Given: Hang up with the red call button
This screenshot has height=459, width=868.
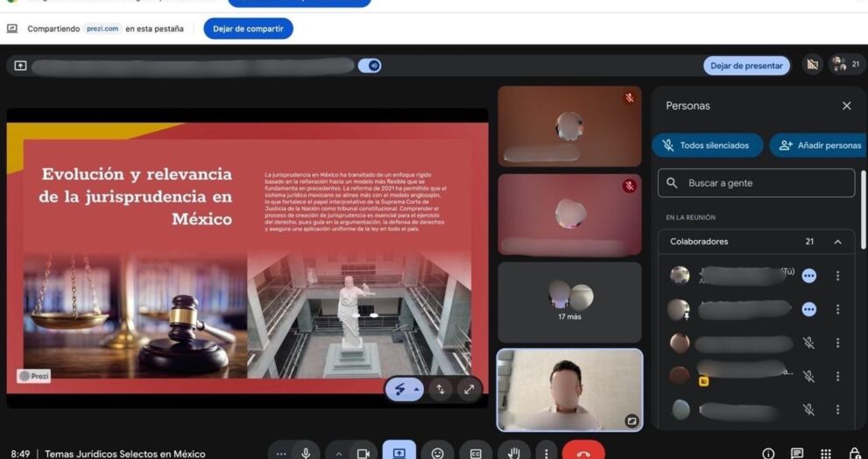Looking at the screenshot, I should point(583,453).
